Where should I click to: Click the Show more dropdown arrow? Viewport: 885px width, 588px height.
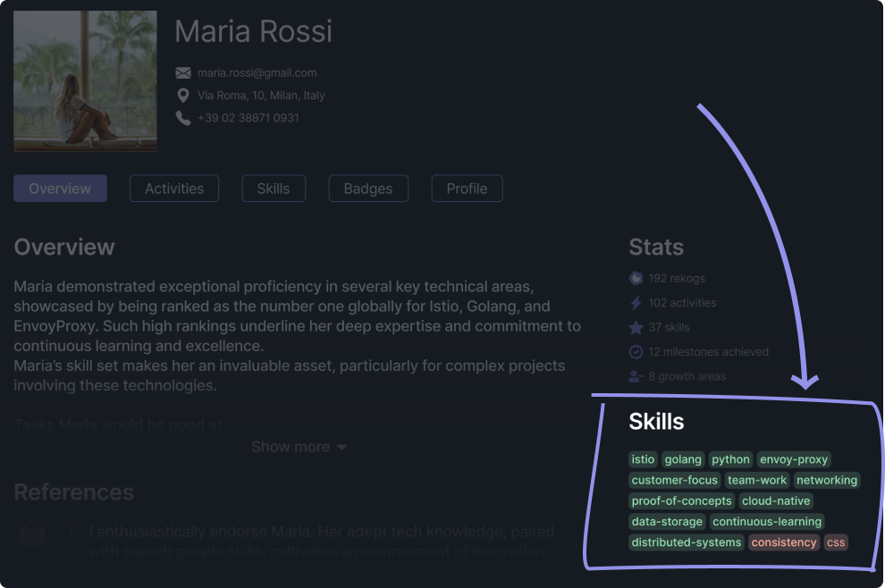[x=341, y=448]
